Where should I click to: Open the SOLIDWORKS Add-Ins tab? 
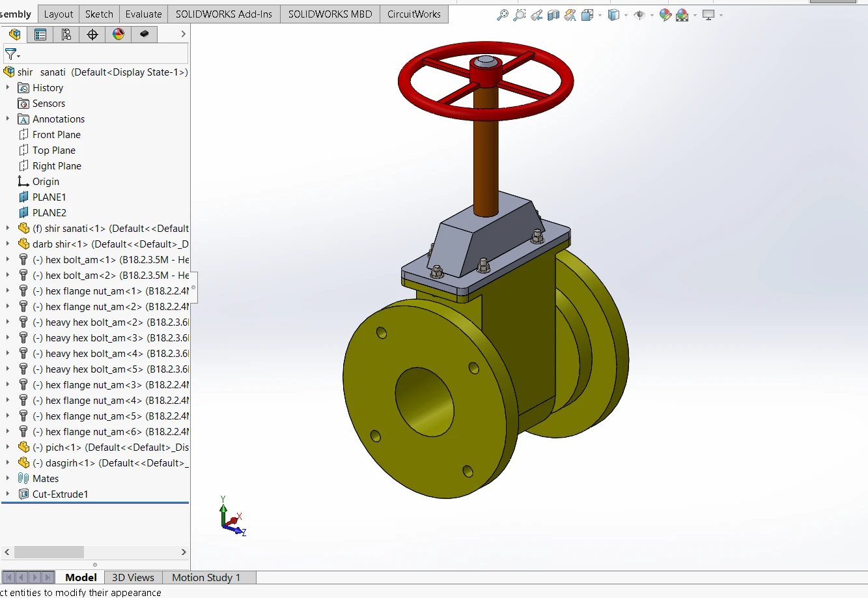click(223, 14)
